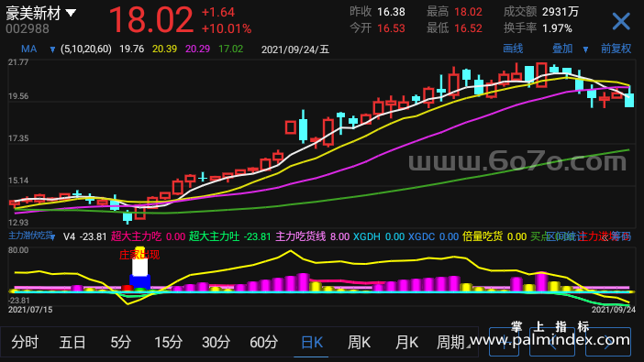Expand the MA indicator dropdown arrow
The image size is (644, 362).
(x=52, y=49)
